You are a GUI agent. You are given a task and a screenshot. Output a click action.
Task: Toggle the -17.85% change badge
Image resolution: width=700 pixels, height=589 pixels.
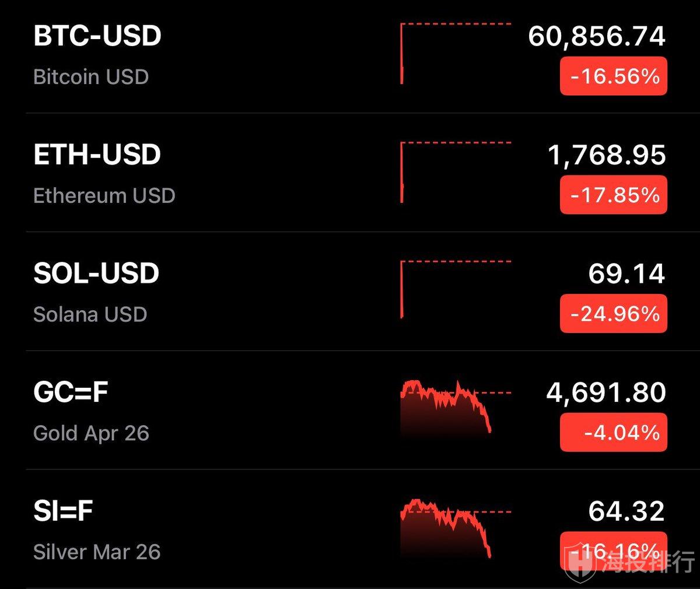tap(613, 195)
